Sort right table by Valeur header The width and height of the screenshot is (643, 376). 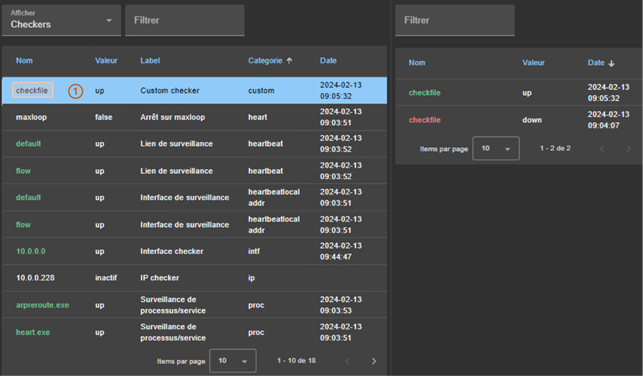click(x=533, y=63)
